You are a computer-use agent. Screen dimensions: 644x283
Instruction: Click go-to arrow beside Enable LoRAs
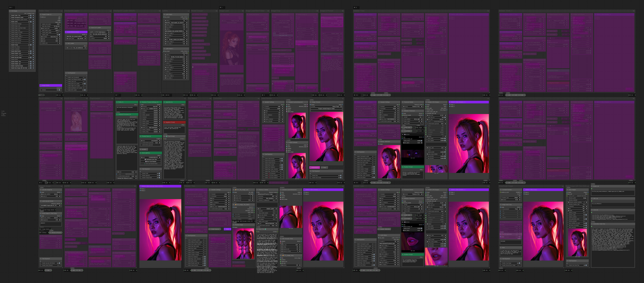pos(33,22)
